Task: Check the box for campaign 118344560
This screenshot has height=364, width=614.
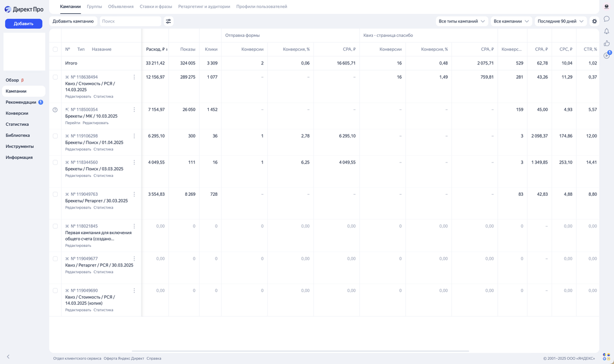Action: pos(55,162)
